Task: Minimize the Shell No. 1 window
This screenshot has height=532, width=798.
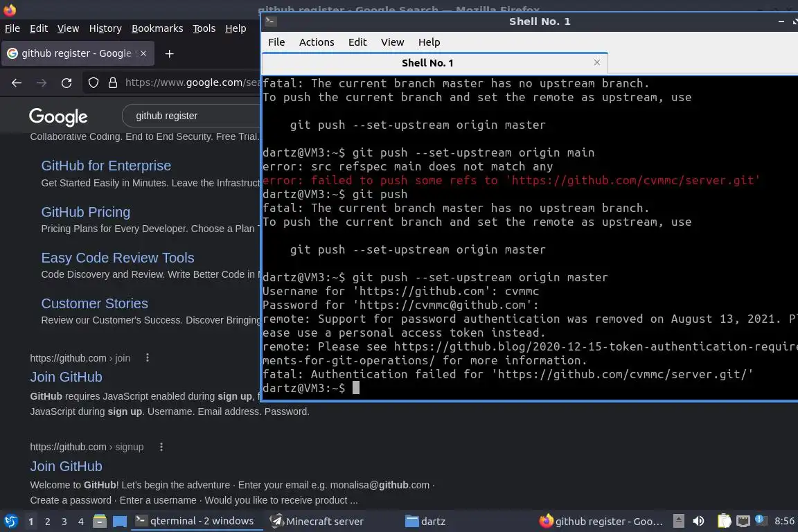Action: (x=781, y=21)
